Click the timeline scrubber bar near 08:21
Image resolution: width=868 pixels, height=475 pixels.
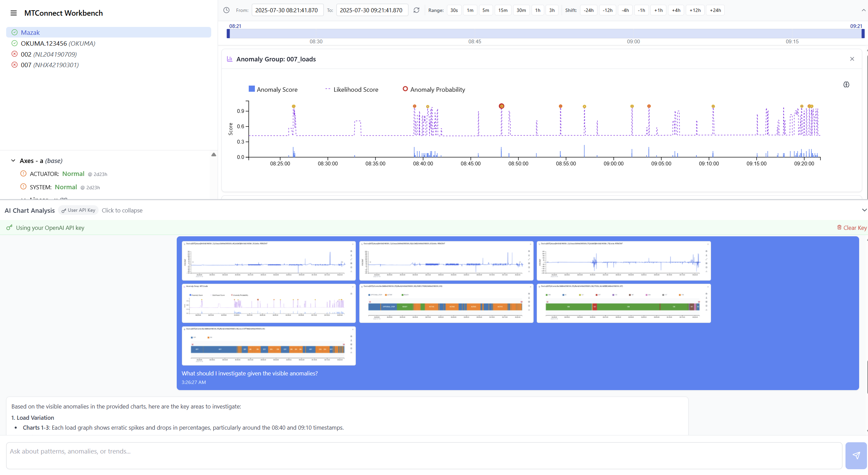(229, 34)
